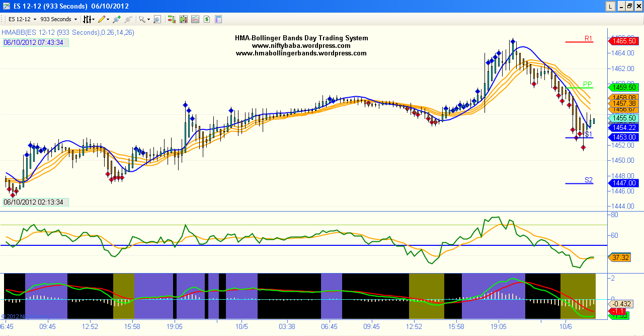The height and width of the screenshot is (336, 644).
Task: Click the orange 1458.08 band price marker
Action: click(624, 97)
